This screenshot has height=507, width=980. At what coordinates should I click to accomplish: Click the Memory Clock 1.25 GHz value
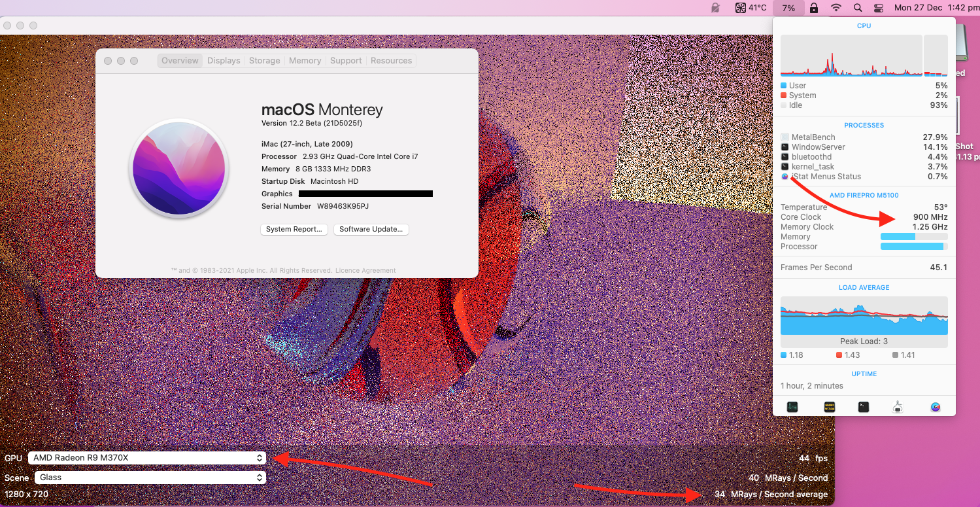(930, 227)
